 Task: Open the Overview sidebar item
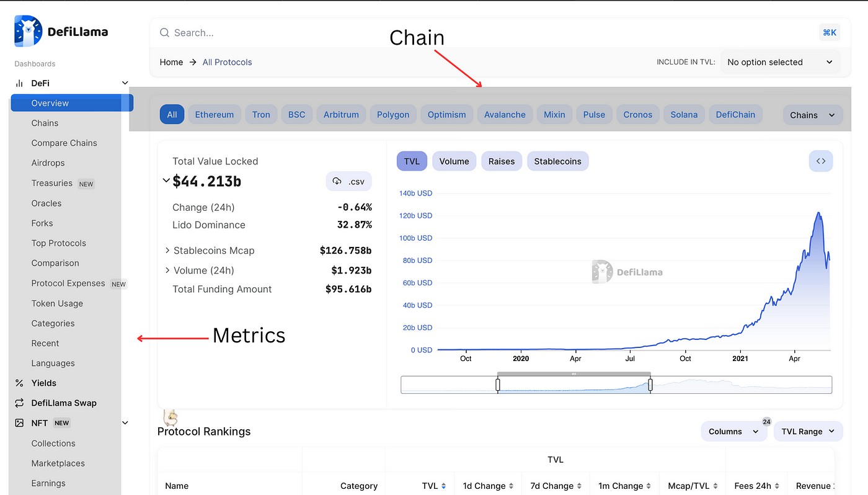(72, 103)
